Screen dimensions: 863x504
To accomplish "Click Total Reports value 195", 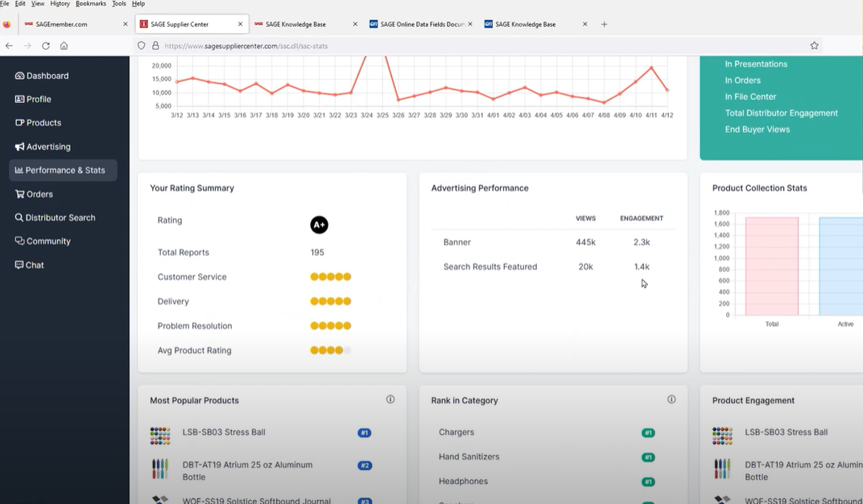I will (317, 253).
